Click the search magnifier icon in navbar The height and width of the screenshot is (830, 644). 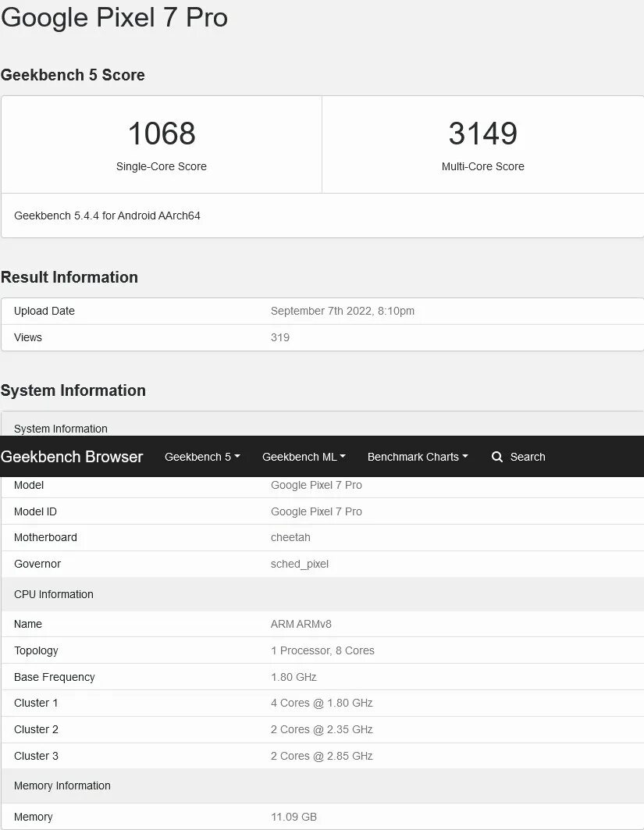497,457
